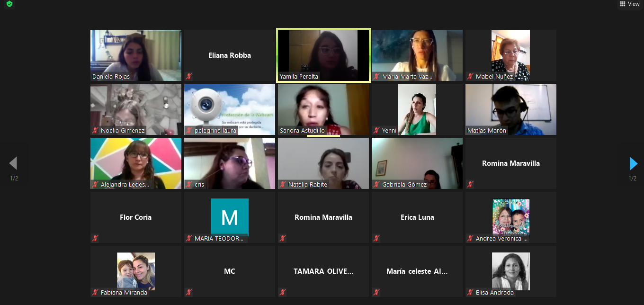Click muted microphone icon on Eliana Robba tile
This screenshot has width=644, height=305.
pos(189,76)
